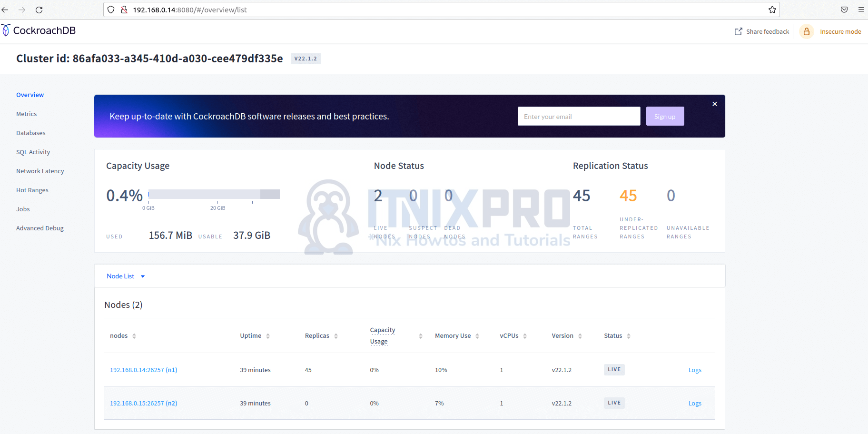Screen dimensions: 868x434
Task: Open node 192.168.0.14:26257 (n1) details
Action: pyautogui.click(x=143, y=370)
